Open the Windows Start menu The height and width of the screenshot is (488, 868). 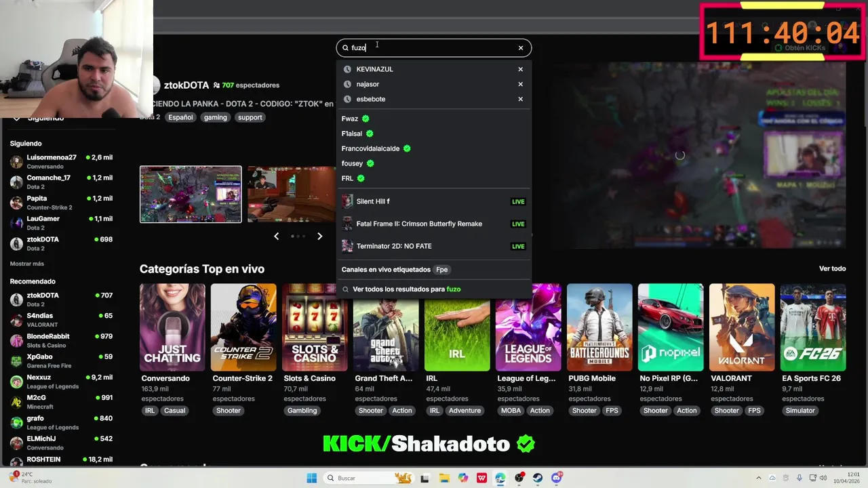click(311, 478)
